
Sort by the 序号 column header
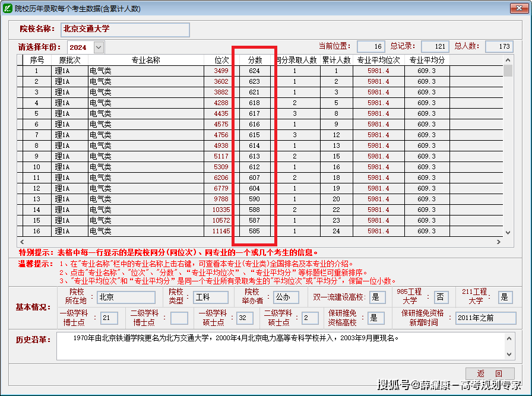[37, 60]
